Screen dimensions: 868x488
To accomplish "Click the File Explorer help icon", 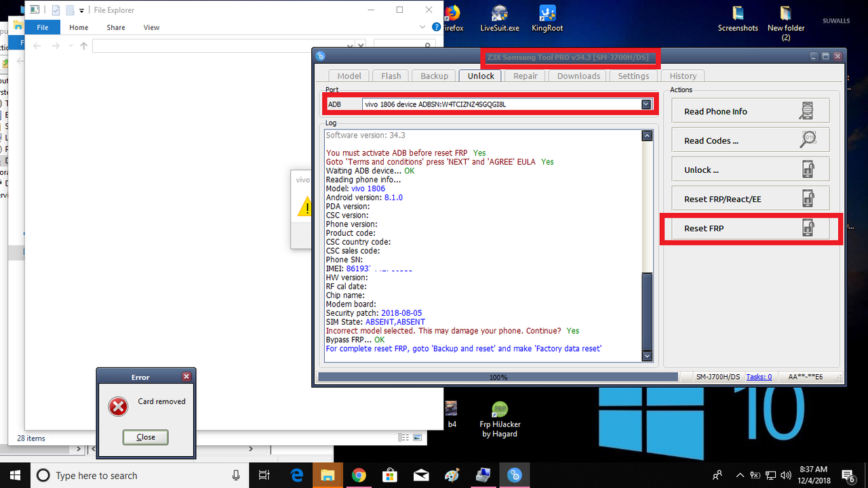I will coord(436,28).
